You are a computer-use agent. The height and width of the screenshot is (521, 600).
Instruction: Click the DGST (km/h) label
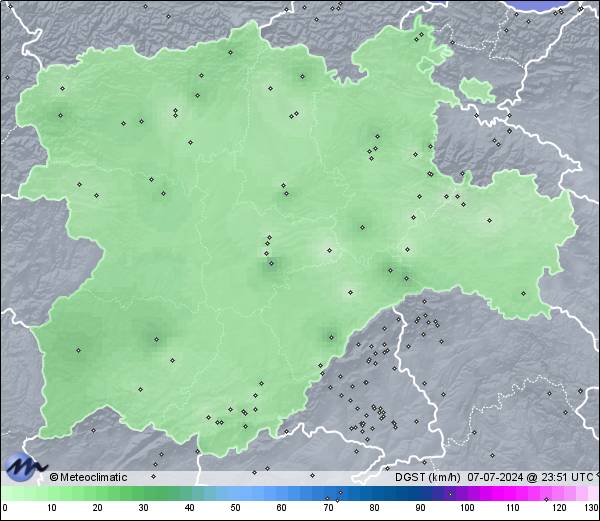pos(427,477)
